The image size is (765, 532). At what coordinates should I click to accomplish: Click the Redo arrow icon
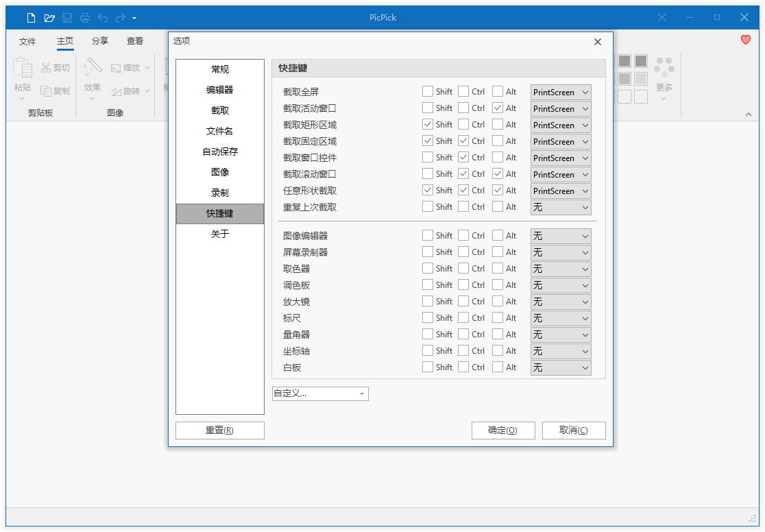tap(121, 17)
